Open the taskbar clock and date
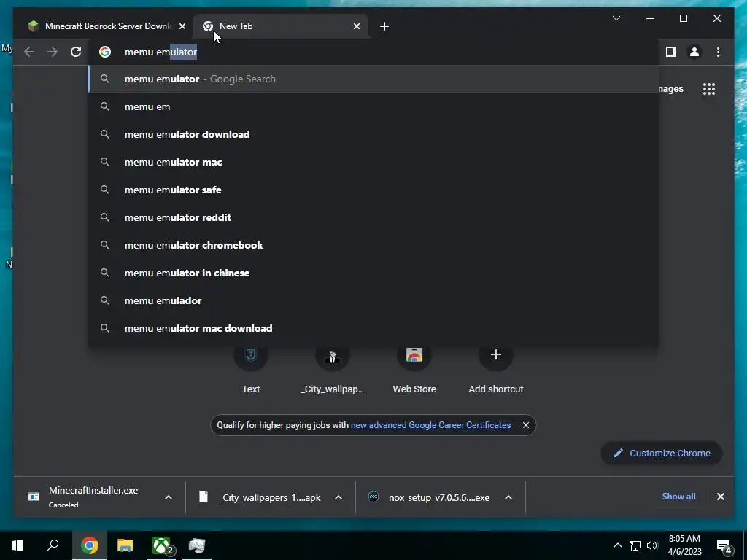This screenshot has width=747, height=560. 684,545
